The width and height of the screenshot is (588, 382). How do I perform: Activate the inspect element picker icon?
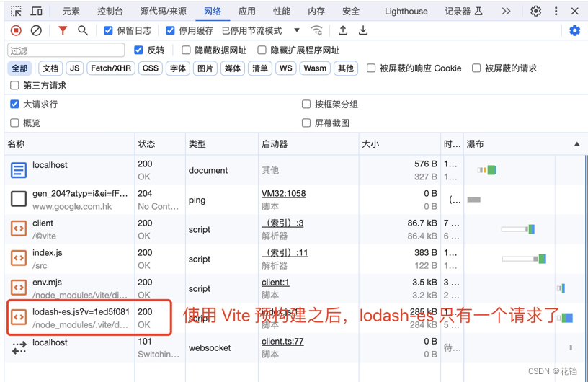tap(16, 12)
